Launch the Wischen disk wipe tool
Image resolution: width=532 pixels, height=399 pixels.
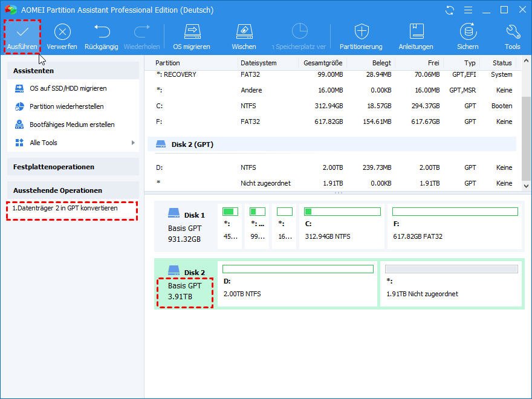point(244,31)
